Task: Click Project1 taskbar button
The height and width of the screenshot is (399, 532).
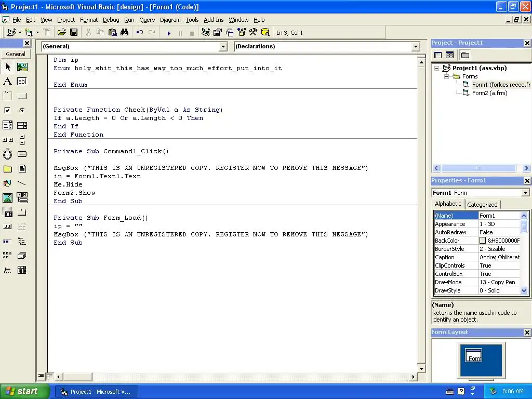Action: pyautogui.click(x=96, y=392)
